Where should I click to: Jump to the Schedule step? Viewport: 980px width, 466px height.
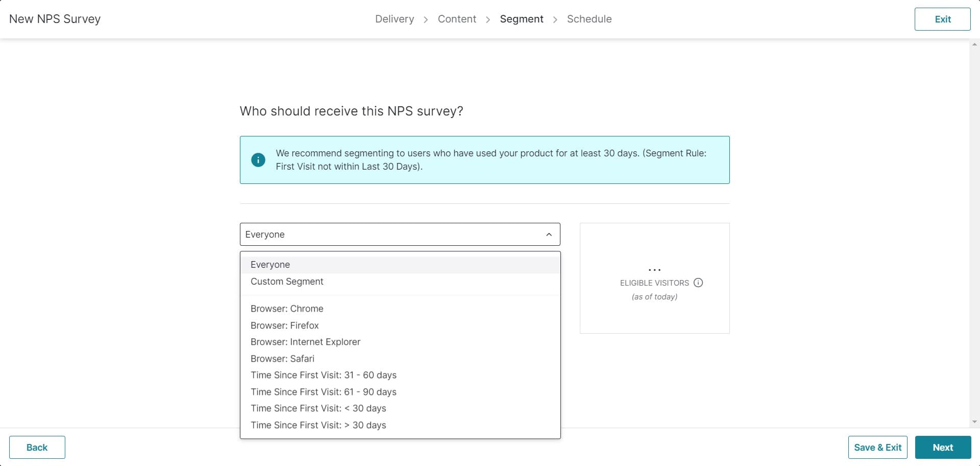pyautogui.click(x=589, y=19)
